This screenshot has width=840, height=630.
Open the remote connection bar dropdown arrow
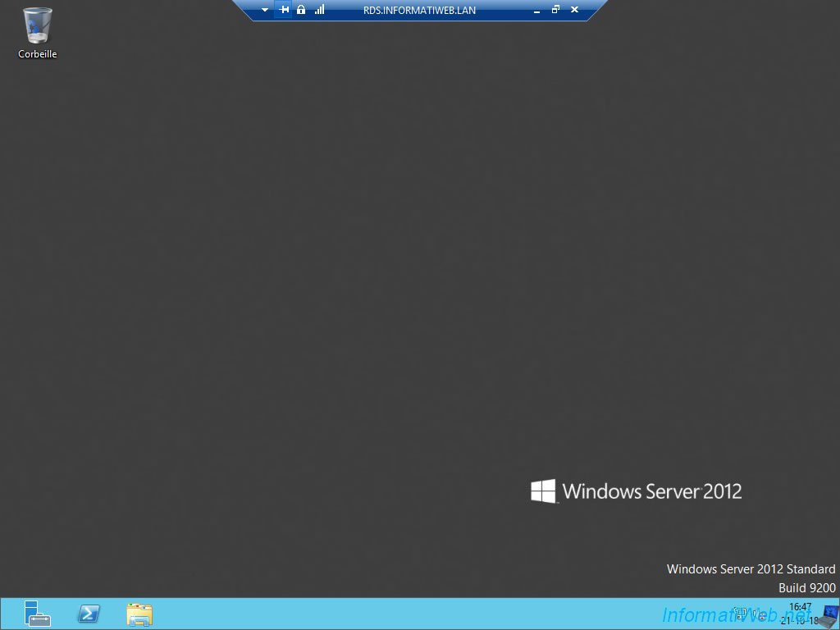pos(265,10)
